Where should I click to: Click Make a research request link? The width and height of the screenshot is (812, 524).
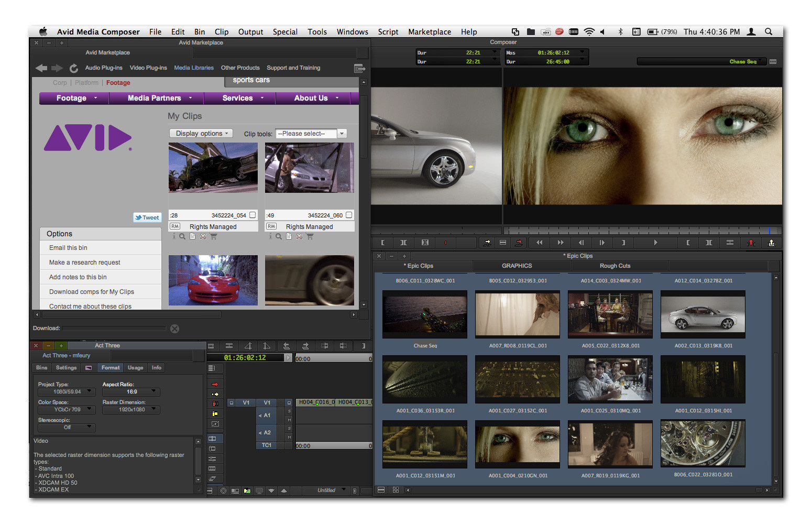(x=85, y=263)
